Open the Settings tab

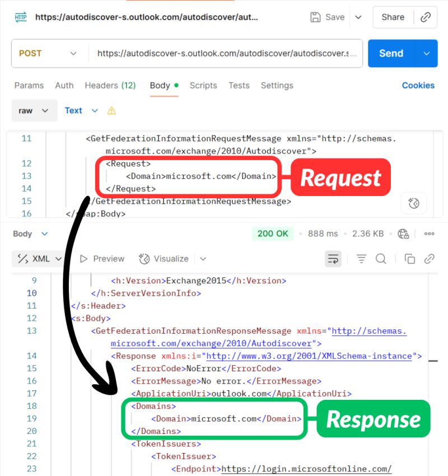277,86
